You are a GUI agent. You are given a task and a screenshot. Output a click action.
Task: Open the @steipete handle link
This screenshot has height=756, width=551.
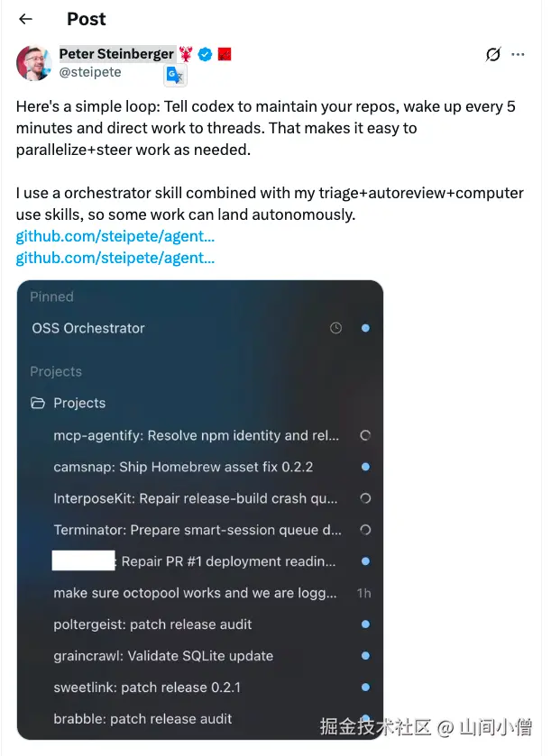[90, 72]
